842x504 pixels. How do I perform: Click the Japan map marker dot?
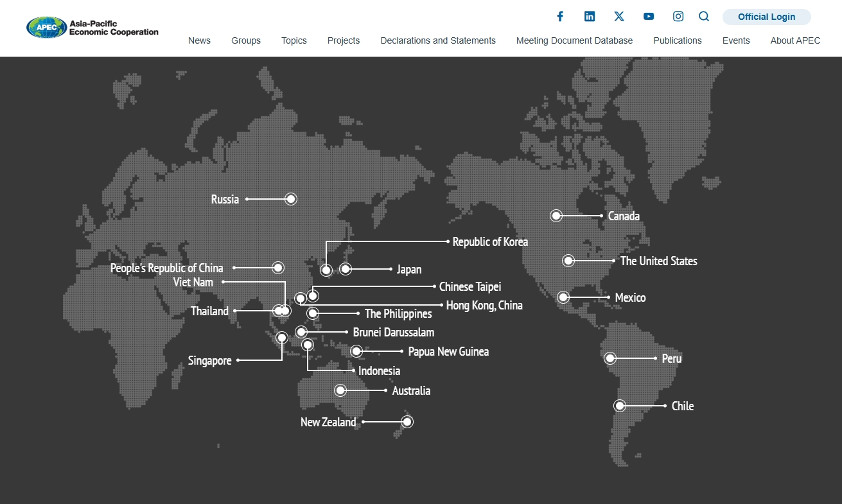tap(346, 269)
